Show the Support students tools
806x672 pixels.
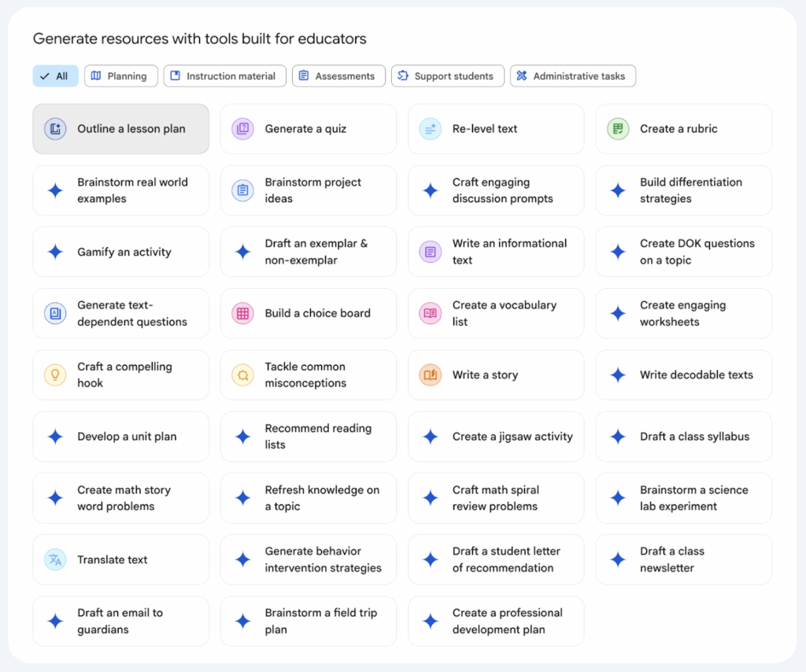click(x=447, y=76)
